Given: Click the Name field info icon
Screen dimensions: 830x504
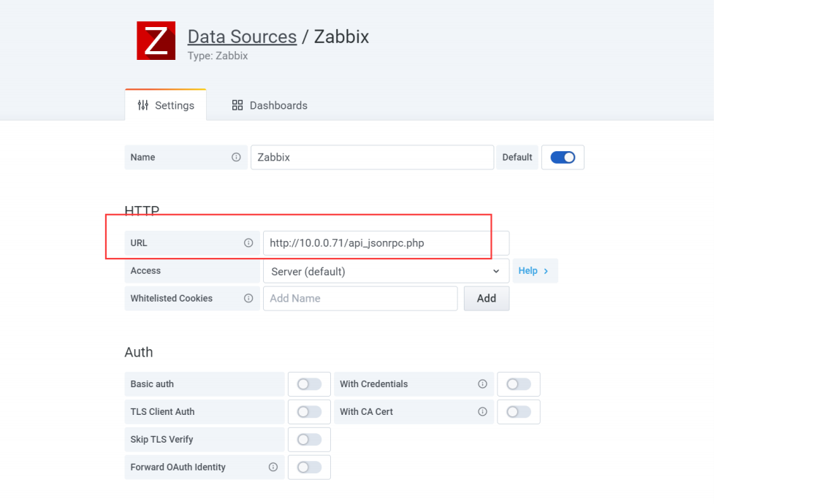Looking at the screenshot, I should click(236, 157).
